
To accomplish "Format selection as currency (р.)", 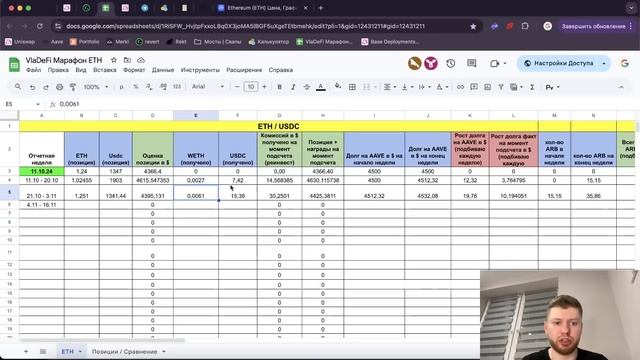I will pyautogui.click(x=122, y=87).
